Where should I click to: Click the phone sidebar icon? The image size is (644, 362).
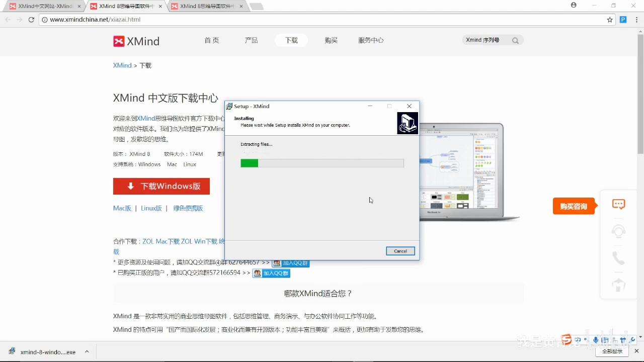click(618, 258)
